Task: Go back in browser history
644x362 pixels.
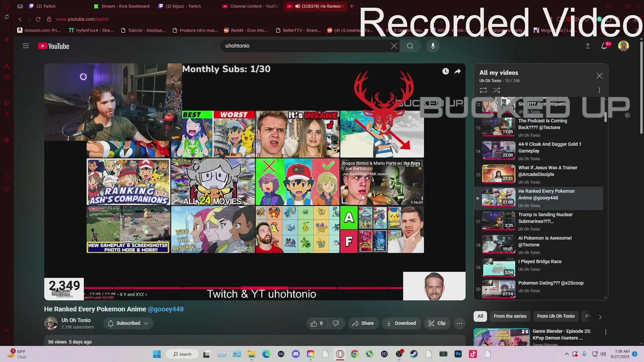Action: [x=20, y=19]
